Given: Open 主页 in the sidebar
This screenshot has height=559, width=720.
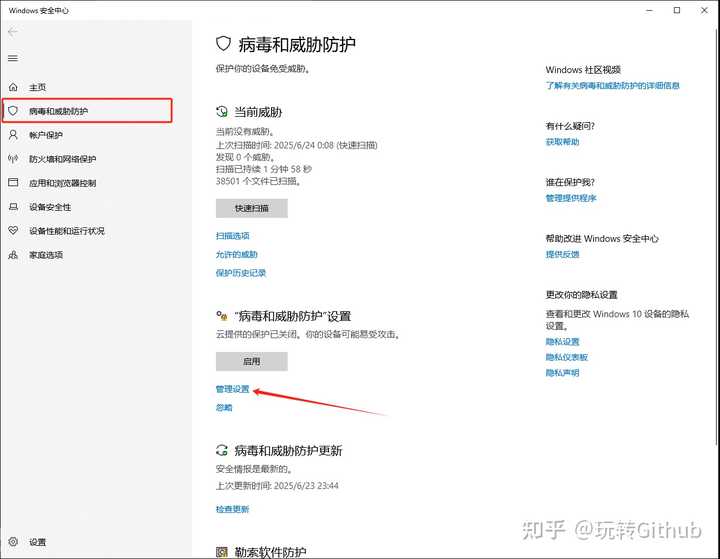Looking at the screenshot, I should coord(37,87).
